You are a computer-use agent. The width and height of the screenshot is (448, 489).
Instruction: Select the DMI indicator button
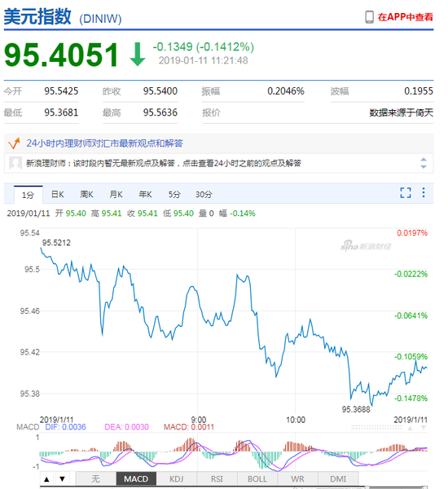coord(338,478)
